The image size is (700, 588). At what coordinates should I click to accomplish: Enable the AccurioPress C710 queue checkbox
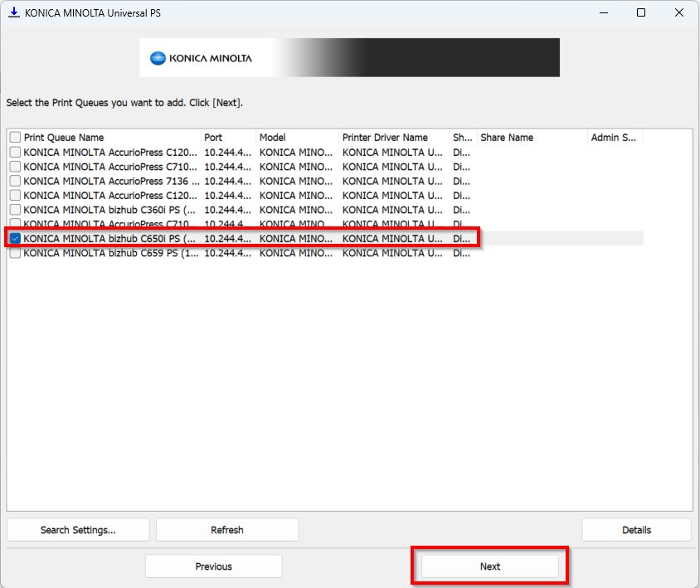(15, 166)
